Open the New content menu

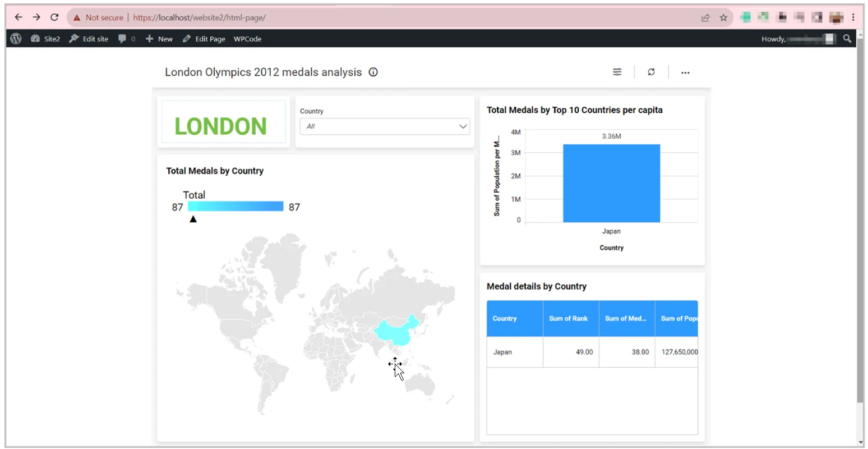[x=159, y=39]
